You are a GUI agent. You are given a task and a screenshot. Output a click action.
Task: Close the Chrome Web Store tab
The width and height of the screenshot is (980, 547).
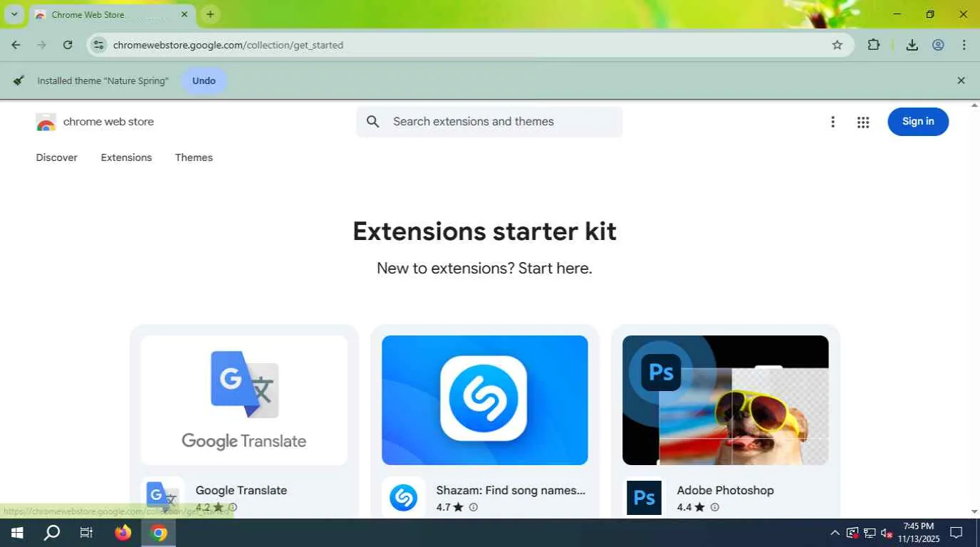pyautogui.click(x=184, y=14)
